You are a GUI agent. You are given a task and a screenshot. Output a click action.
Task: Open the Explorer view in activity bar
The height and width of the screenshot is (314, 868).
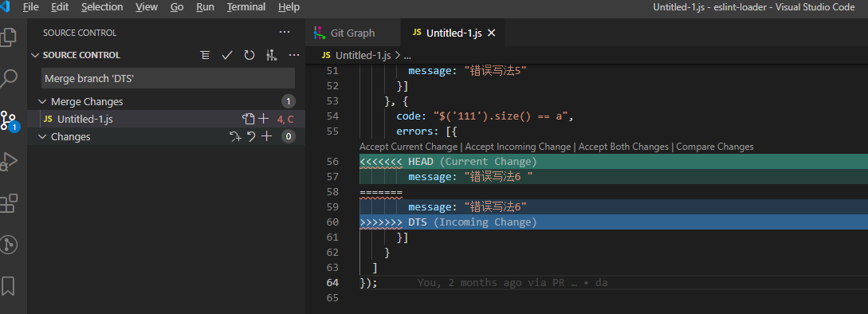[x=8, y=37]
